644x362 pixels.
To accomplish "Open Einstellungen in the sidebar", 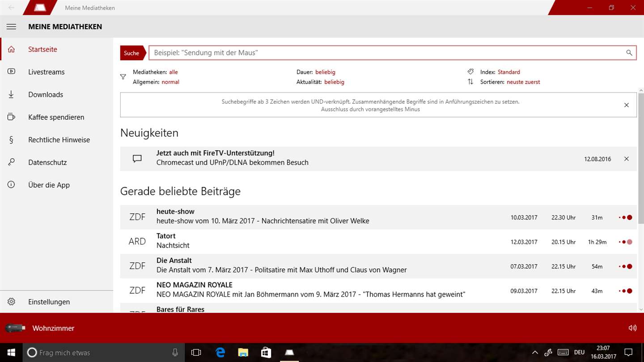I will coord(57,302).
